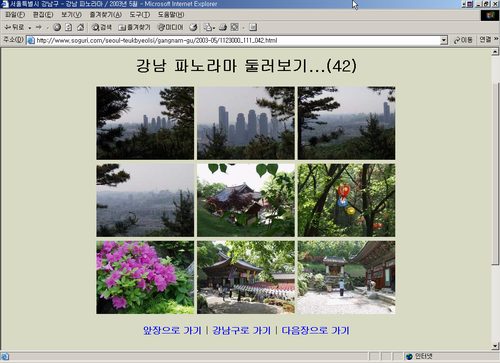Click the scrollbar up arrow
Image resolution: width=500 pixels, height=363 pixels.
(495, 52)
